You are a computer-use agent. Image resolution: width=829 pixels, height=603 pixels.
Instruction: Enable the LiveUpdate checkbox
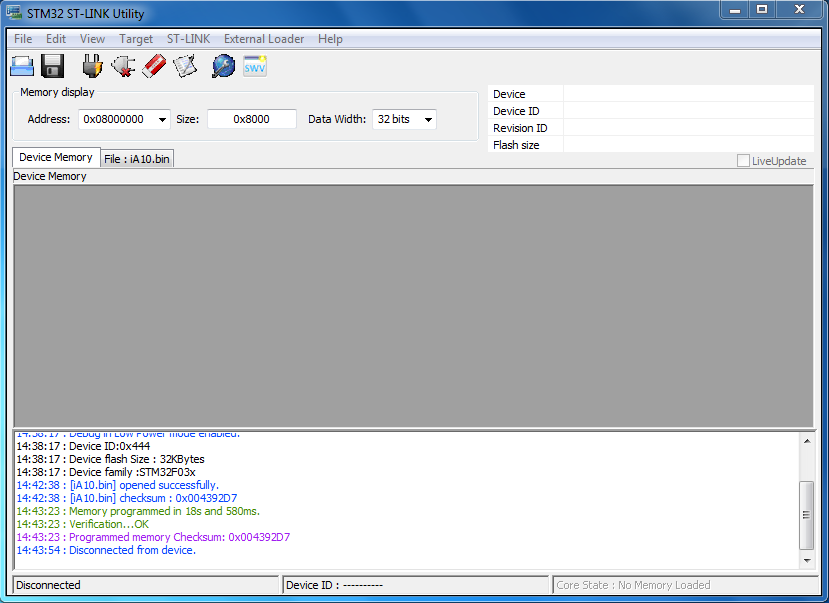click(x=743, y=161)
